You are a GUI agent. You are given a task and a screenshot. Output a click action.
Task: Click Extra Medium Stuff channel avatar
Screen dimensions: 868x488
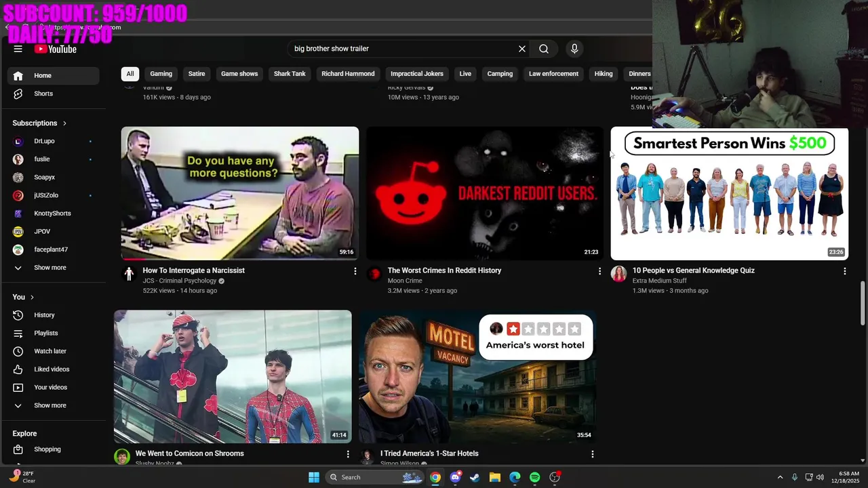pos(618,274)
